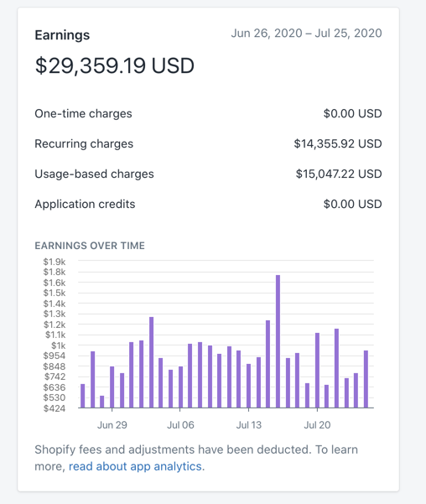Click the Usage-based charges amount $15,047.22 USD
The width and height of the screenshot is (426, 504).
pyautogui.click(x=339, y=174)
